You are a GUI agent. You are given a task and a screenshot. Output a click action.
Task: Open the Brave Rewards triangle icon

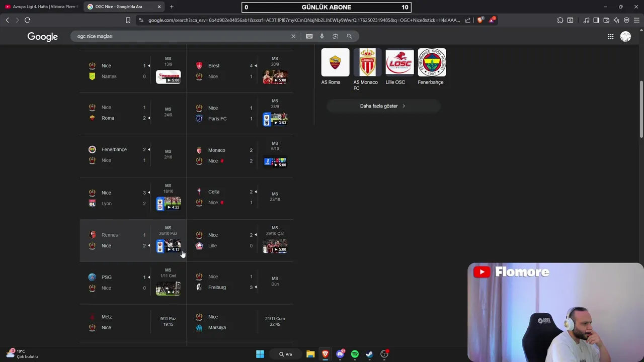pyautogui.click(x=492, y=20)
